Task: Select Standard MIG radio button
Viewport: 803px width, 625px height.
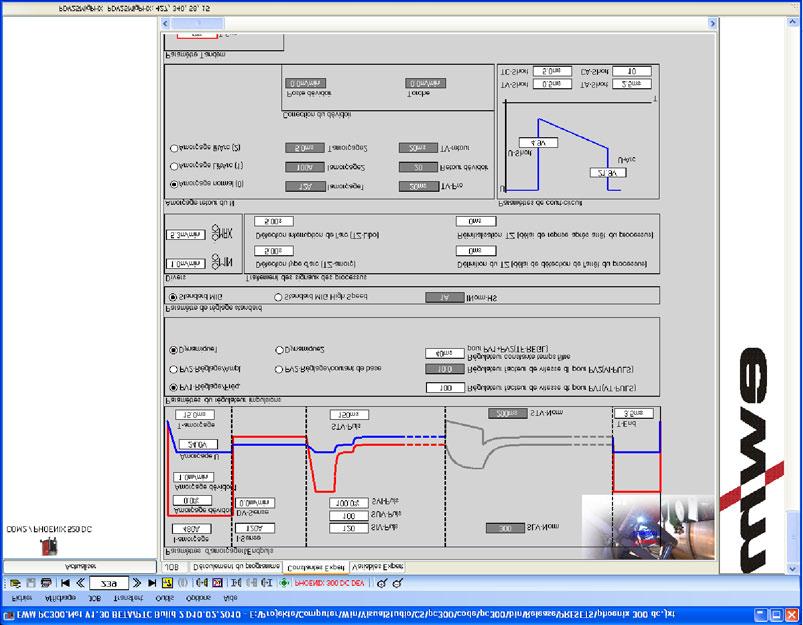Action: coord(173,297)
